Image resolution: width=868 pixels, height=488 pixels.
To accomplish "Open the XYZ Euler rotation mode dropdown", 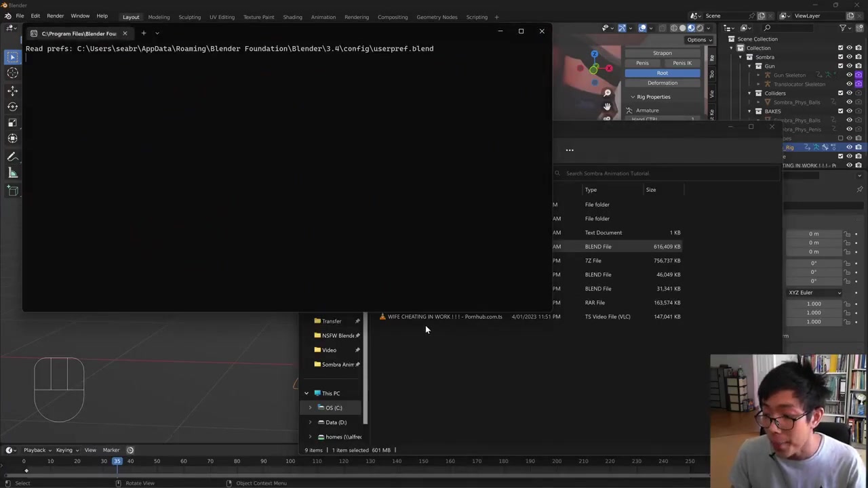I will 814,293.
